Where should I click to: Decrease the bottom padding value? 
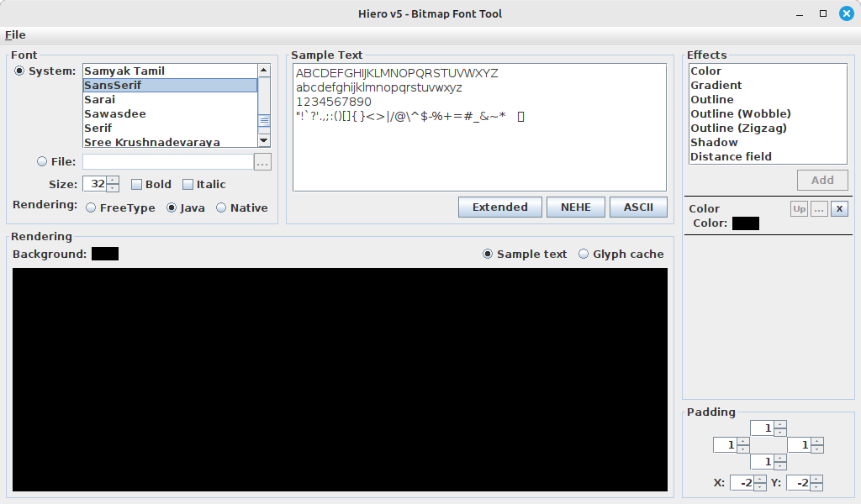780,465
